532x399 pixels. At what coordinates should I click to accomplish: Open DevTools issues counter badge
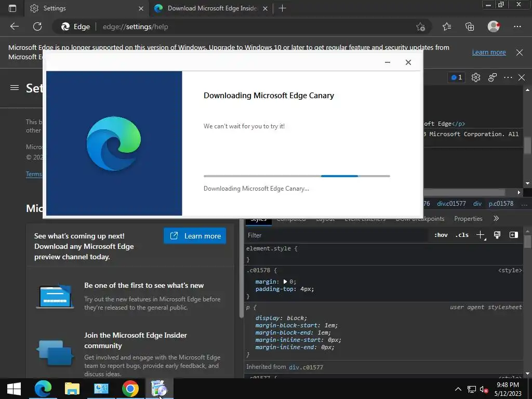(456, 78)
